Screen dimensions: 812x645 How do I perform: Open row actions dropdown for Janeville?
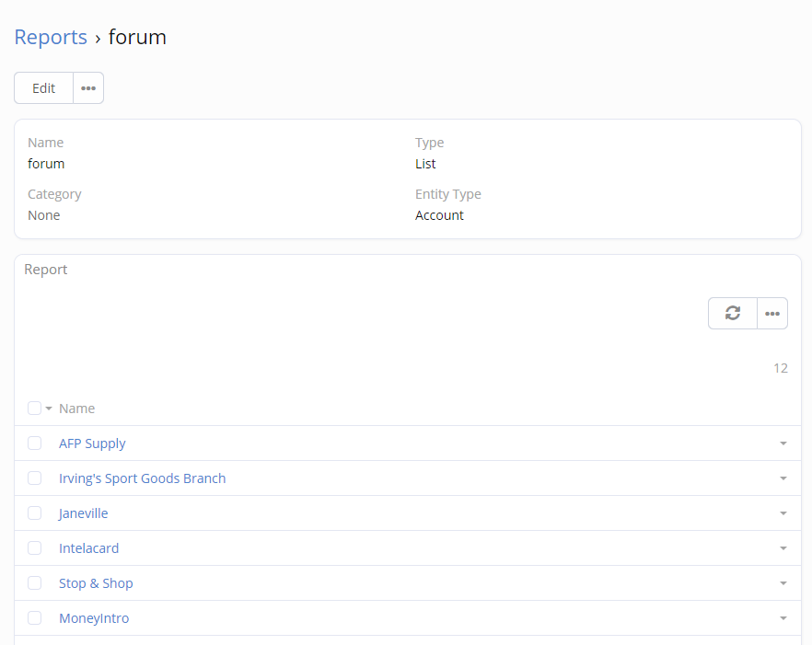pyautogui.click(x=783, y=513)
